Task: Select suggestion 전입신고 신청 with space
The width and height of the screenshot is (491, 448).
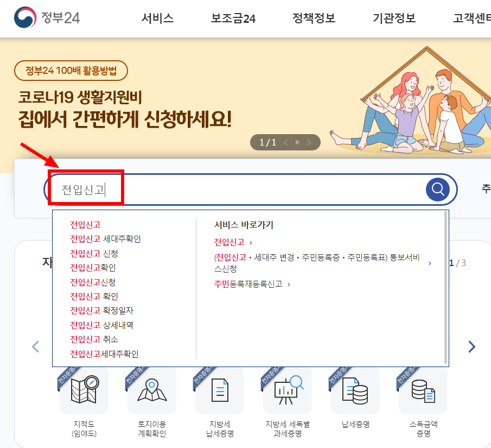Action: (94, 253)
